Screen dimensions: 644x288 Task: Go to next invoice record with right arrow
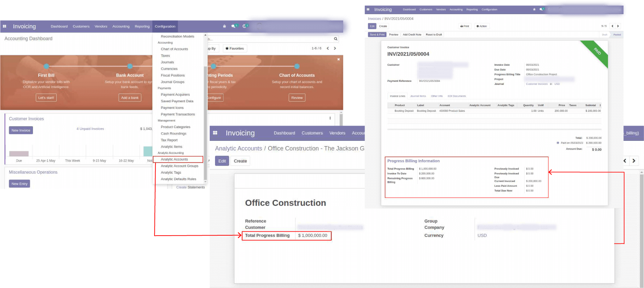[x=618, y=26]
